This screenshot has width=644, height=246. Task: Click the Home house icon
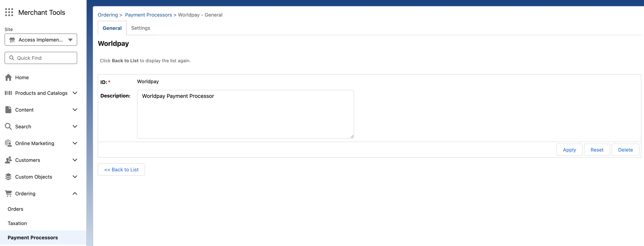[8, 77]
